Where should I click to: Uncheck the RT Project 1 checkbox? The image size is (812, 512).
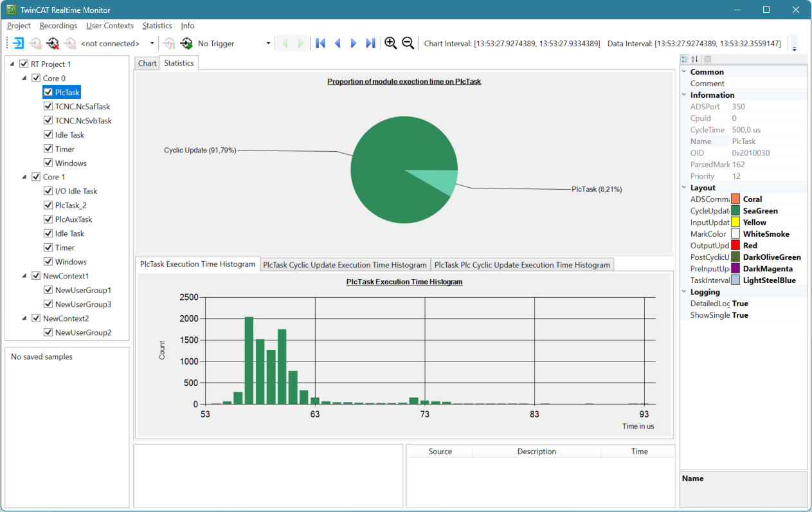coord(24,64)
